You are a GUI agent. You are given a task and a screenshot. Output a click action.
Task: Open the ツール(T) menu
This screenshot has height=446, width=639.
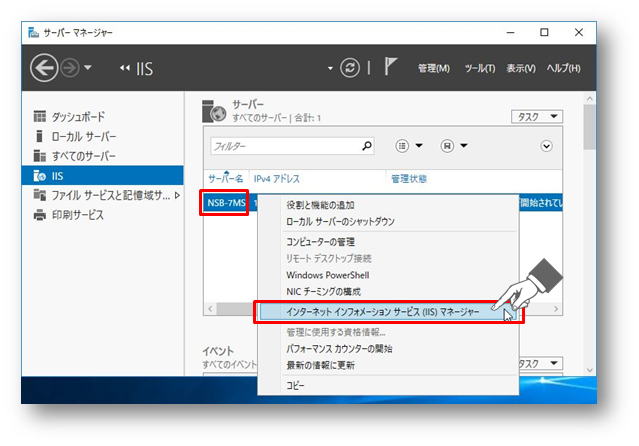480,68
